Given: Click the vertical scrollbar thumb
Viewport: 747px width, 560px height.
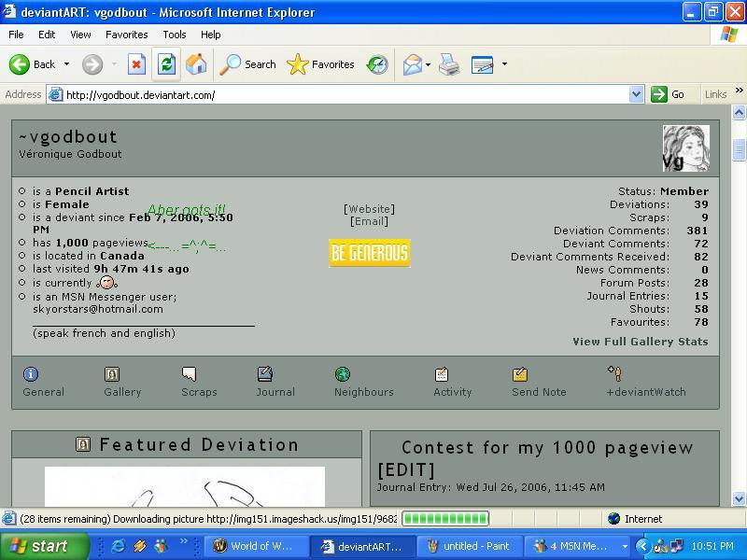Looking at the screenshot, I should pos(739,150).
